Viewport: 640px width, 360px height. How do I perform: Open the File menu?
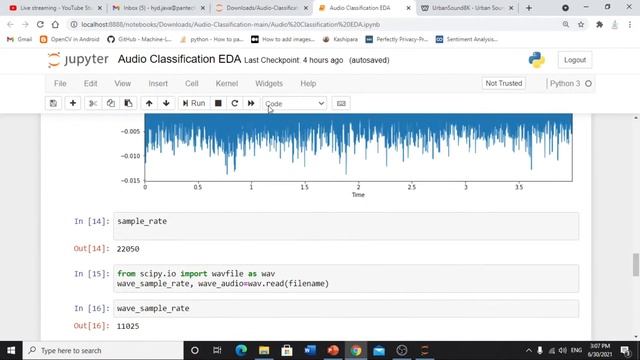[60, 83]
